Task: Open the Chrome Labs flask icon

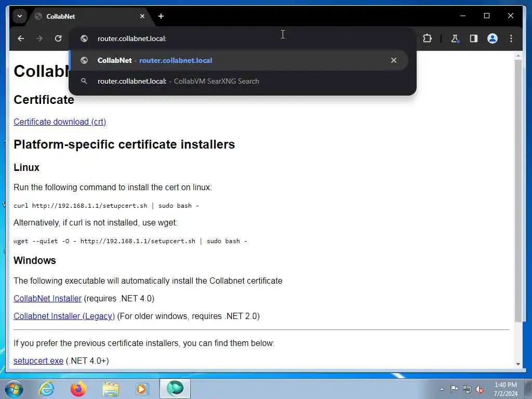Action: pos(455,38)
